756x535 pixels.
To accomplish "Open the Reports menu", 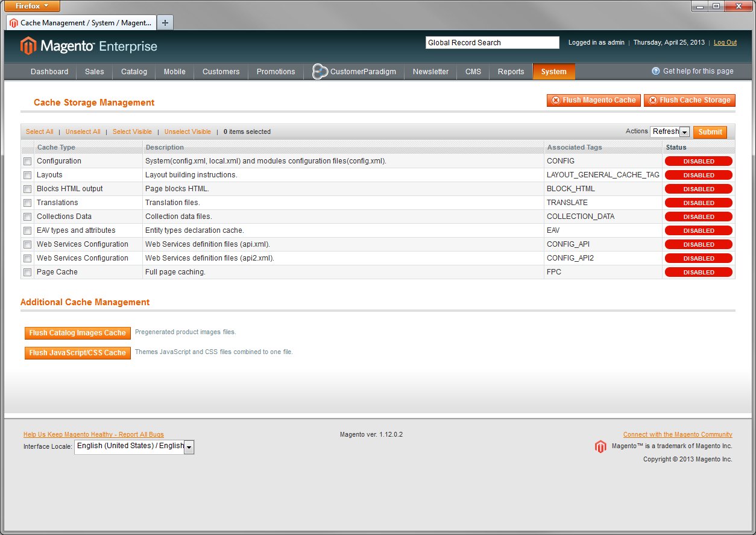I will (x=511, y=71).
